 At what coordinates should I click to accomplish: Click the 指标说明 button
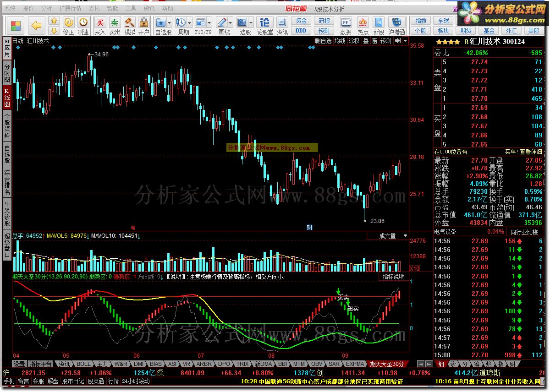pos(394,277)
